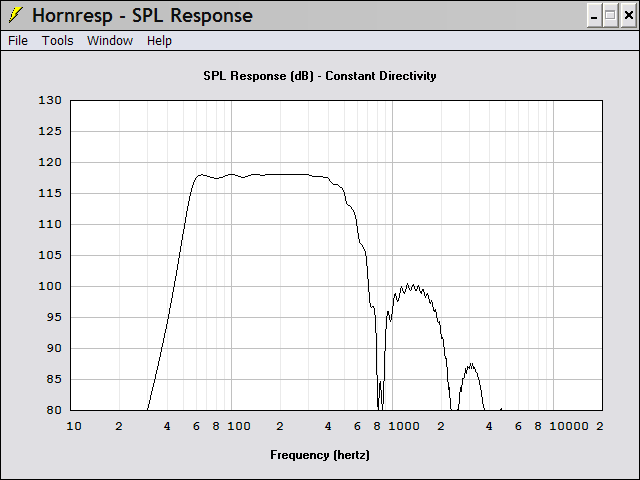The width and height of the screenshot is (640, 480).
Task: Click the 110 dB axis label
Action: pos(50,224)
